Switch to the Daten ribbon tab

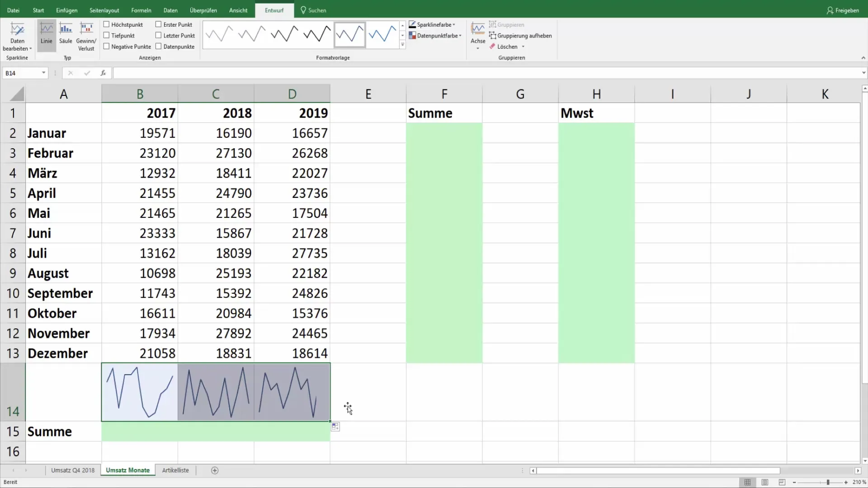click(170, 10)
